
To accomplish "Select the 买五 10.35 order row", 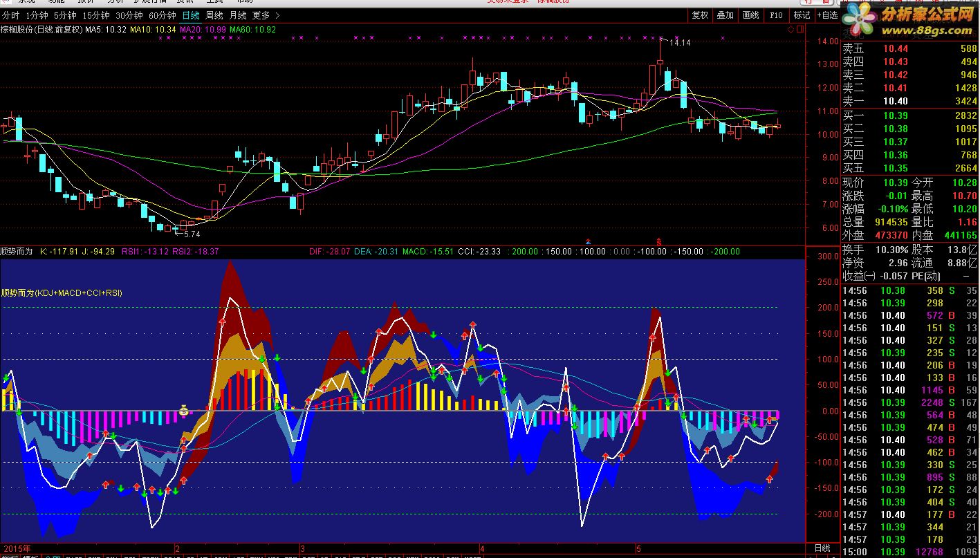I will [910, 168].
